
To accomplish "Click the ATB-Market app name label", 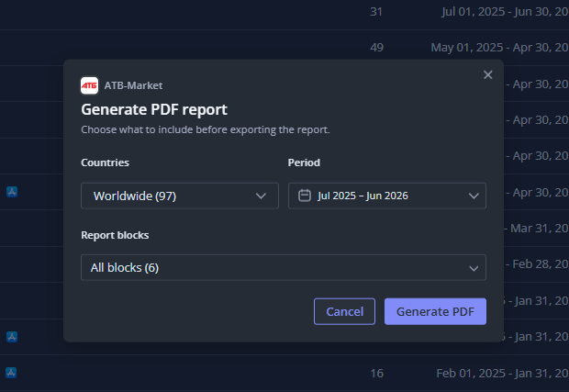I will point(133,85).
